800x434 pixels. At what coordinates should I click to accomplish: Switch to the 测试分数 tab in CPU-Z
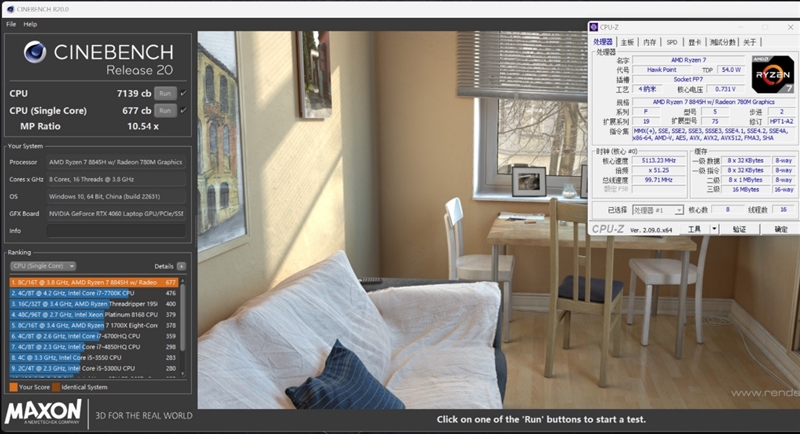tap(722, 42)
